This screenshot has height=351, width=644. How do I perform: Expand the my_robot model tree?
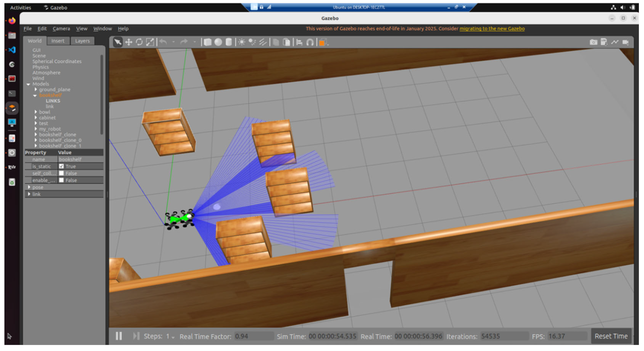(x=36, y=129)
